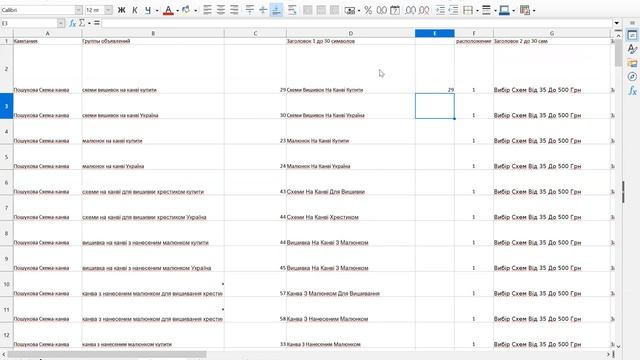The image size is (640, 360).
Task: Apply the red font color
Action: point(168,10)
